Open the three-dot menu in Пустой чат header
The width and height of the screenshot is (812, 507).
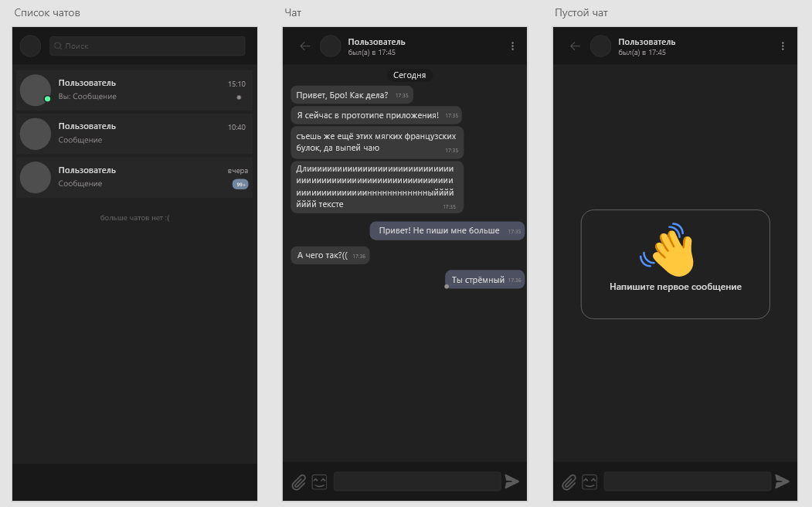[783, 46]
